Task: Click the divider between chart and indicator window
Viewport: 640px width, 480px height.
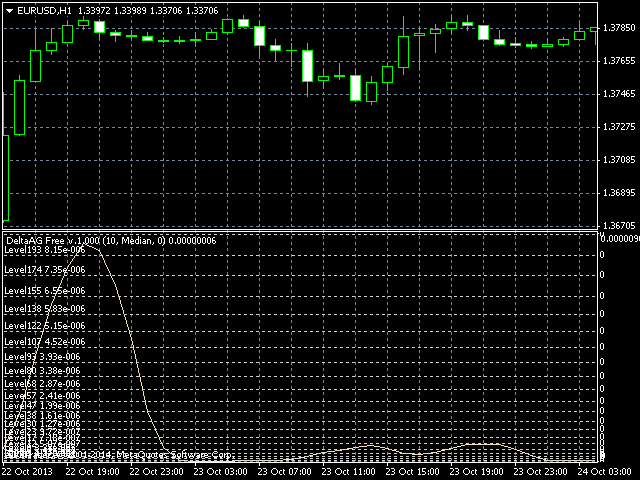Action: pos(300,233)
